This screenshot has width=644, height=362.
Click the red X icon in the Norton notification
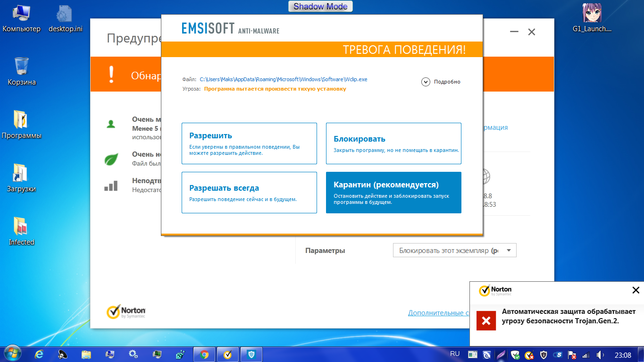[x=486, y=321]
